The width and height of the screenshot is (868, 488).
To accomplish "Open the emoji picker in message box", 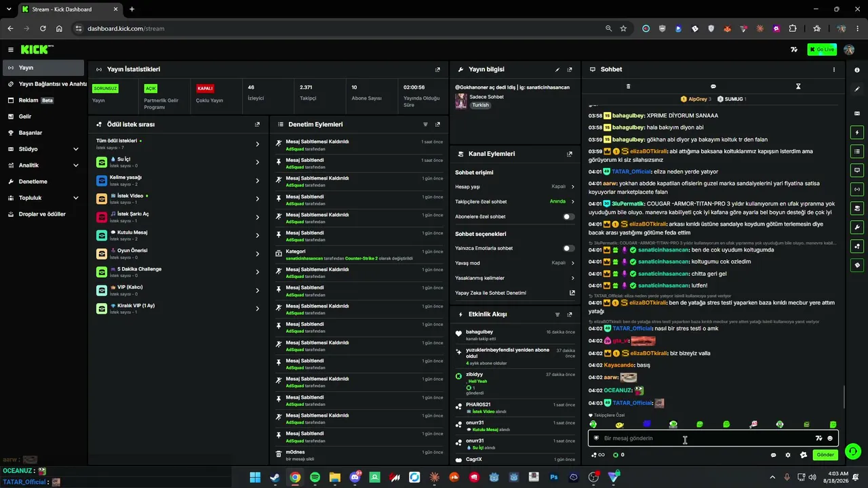I will [x=830, y=439].
